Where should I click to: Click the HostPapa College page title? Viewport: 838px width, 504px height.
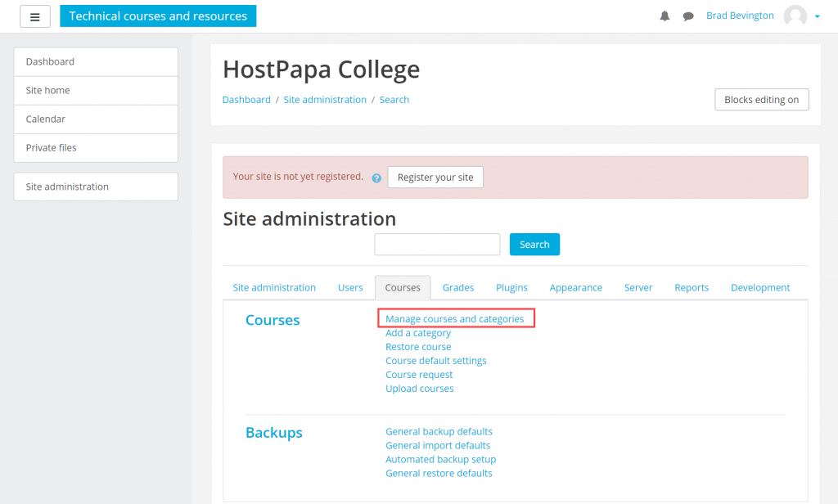pyautogui.click(x=321, y=70)
